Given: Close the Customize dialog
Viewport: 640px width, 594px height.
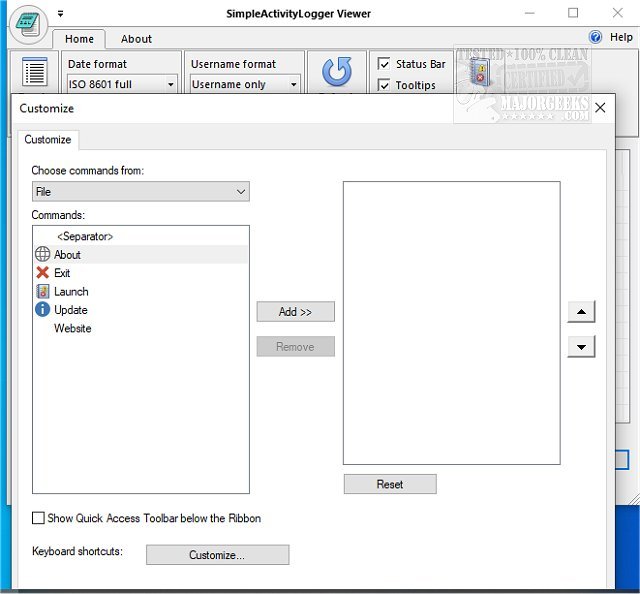Looking at the screenshot, I should (x=600, y=108).
